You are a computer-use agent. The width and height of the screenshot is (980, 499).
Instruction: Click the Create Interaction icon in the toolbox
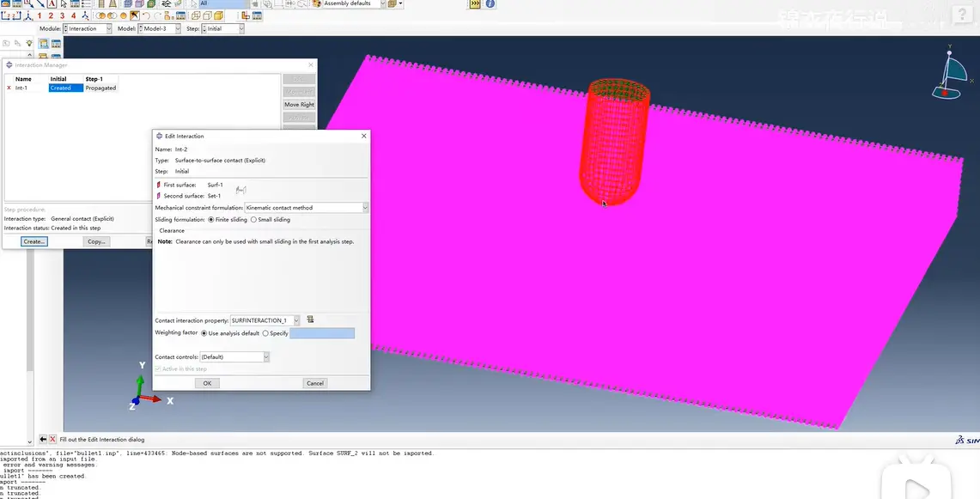tap(44, 44)
